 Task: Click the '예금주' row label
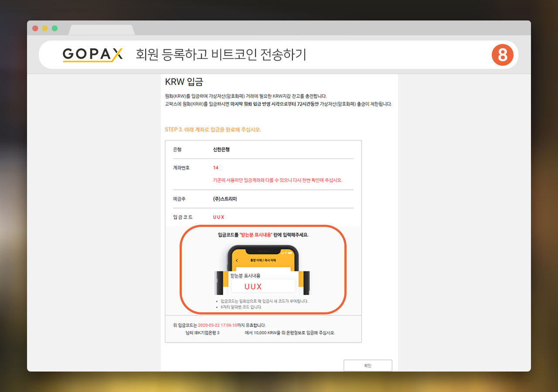pos(179,199)
